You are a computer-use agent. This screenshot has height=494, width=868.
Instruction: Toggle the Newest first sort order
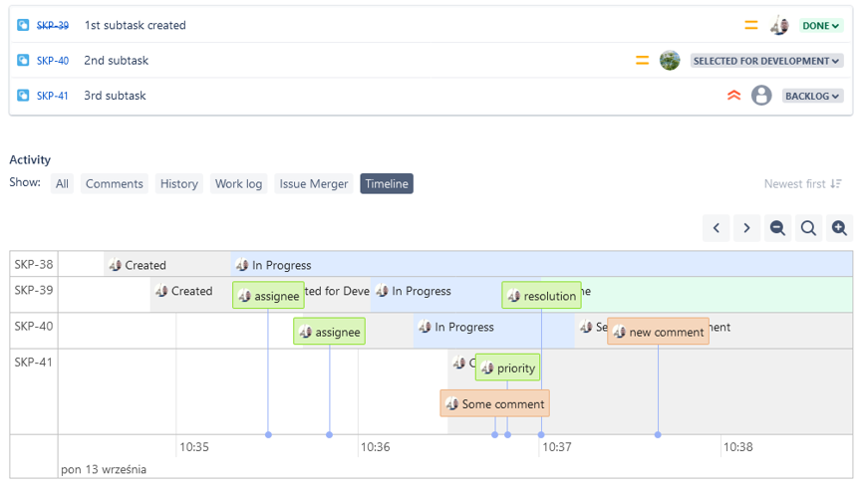pos(802,183)
